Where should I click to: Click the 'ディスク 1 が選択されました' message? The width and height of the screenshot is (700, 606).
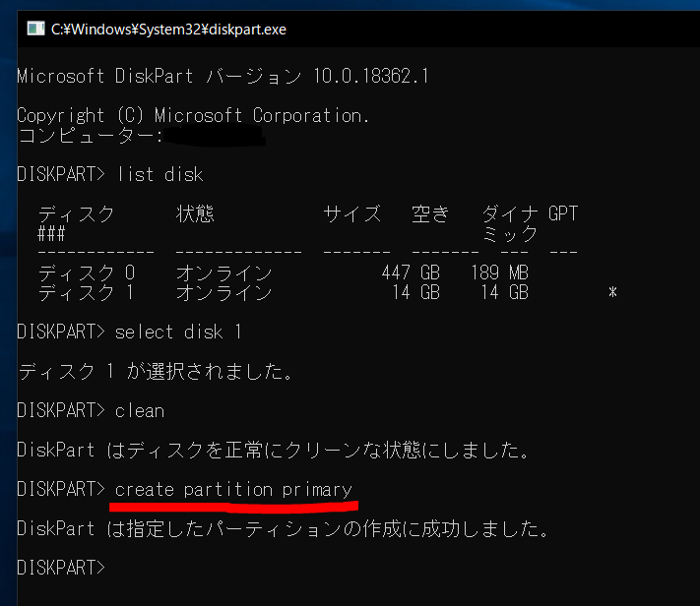pyautogui.click(x=156, y=371)
